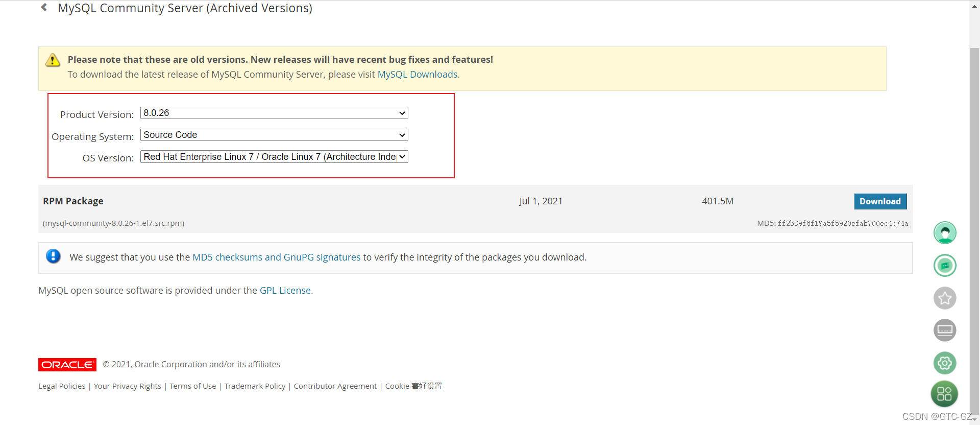Screen dimensions: 980x425
Task: Open the Operating System Source Code dropdown
Action: [x=274, y=135]
